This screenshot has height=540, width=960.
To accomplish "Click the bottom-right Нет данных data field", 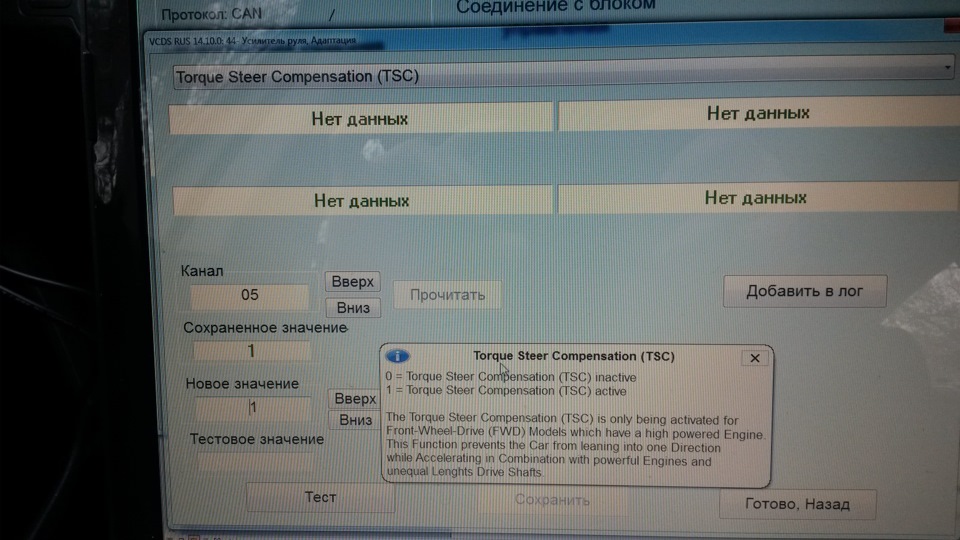I will pyautogui.click(x=758, y=198).
